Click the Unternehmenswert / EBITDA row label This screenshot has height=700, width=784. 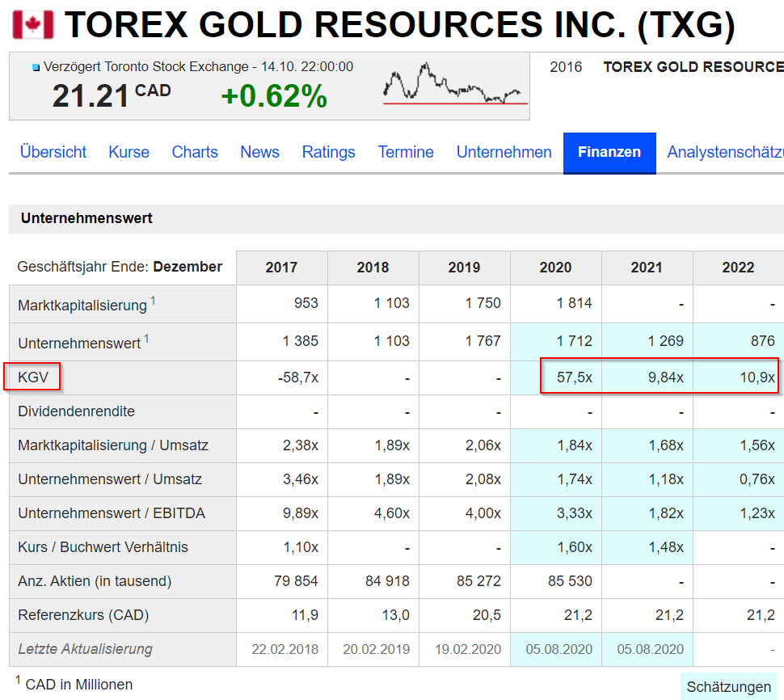click(x=112, y=513)
